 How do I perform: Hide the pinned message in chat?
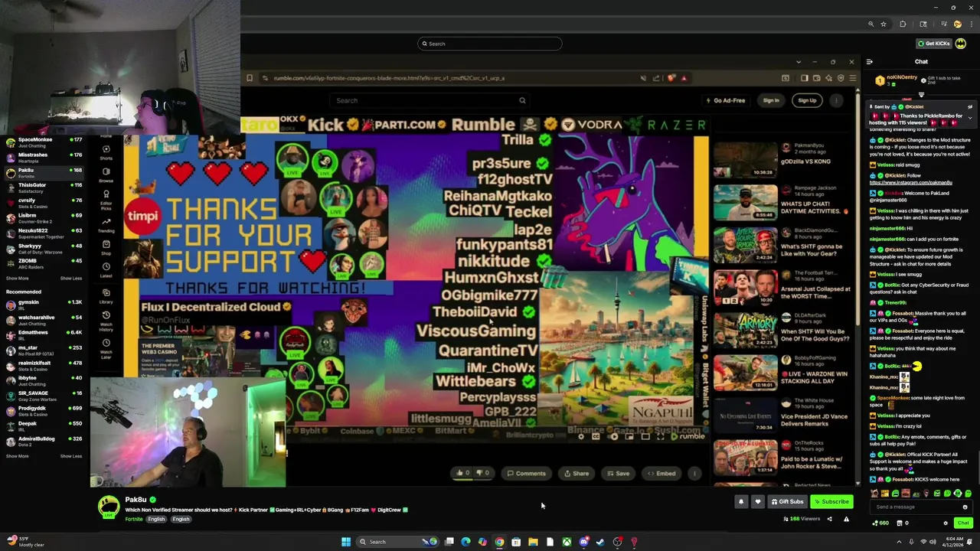tap(970, 107)
